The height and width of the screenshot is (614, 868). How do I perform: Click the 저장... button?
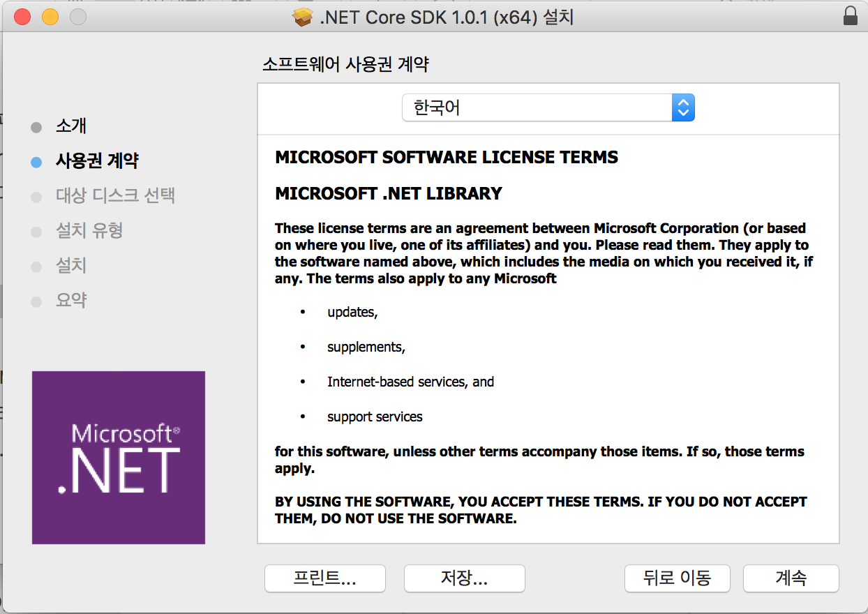coord(465,578)
